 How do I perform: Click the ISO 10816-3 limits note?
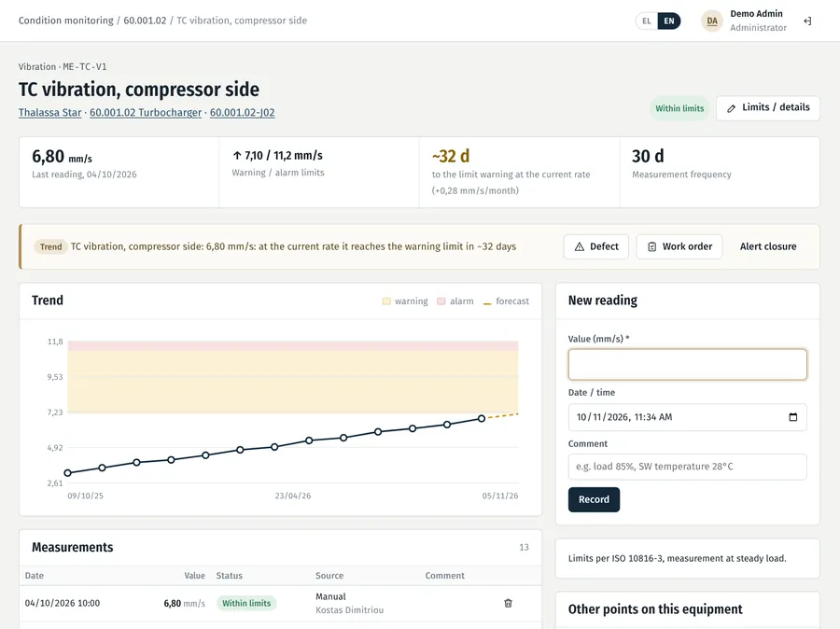(678, 558)
